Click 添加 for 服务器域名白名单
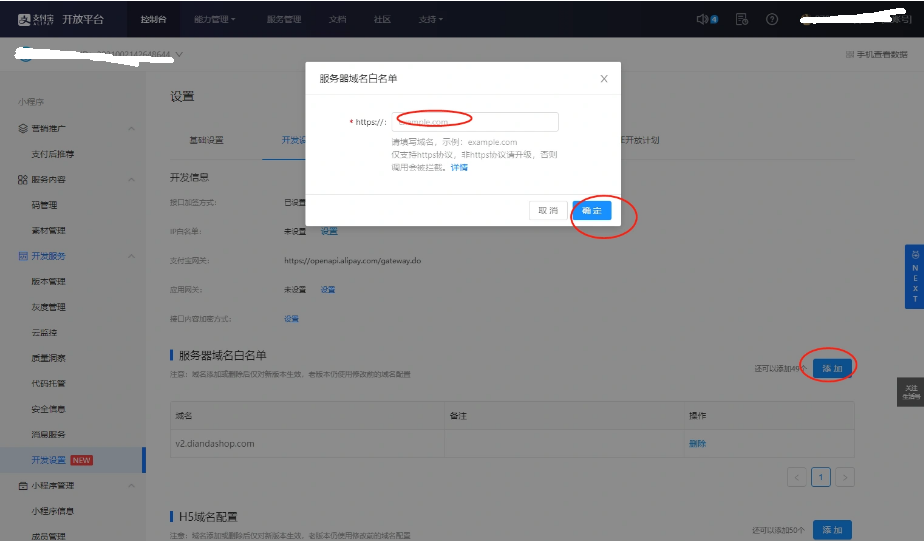 (x=832, y=368)
